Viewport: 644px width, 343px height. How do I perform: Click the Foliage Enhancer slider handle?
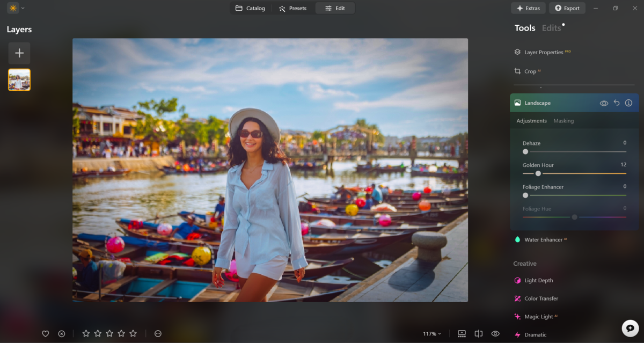tap(525, 195)
